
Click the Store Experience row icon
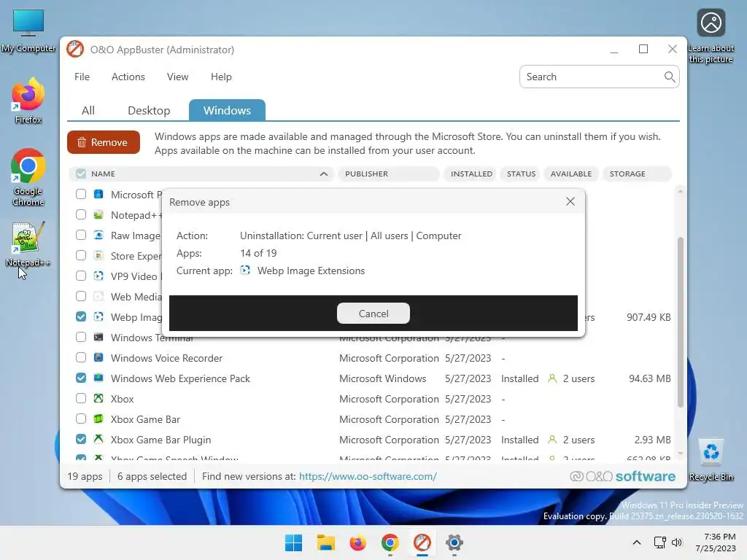(x=98, y=256)
